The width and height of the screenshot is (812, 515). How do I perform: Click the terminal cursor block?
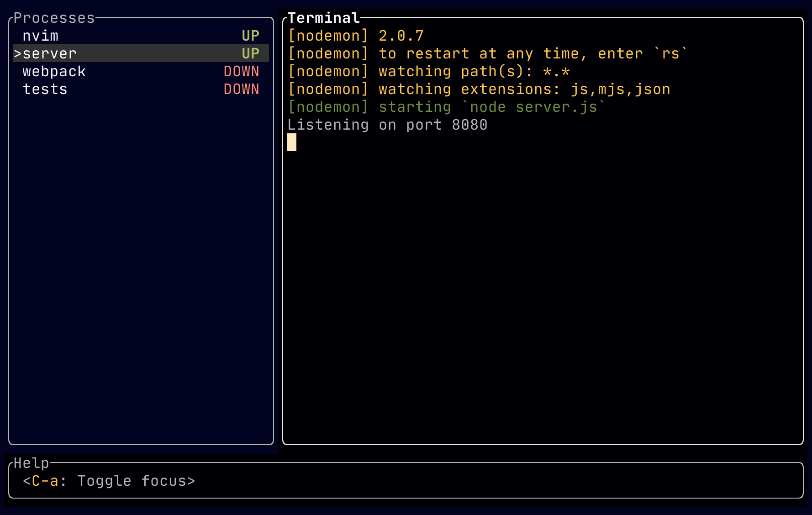tap(292, 142)
